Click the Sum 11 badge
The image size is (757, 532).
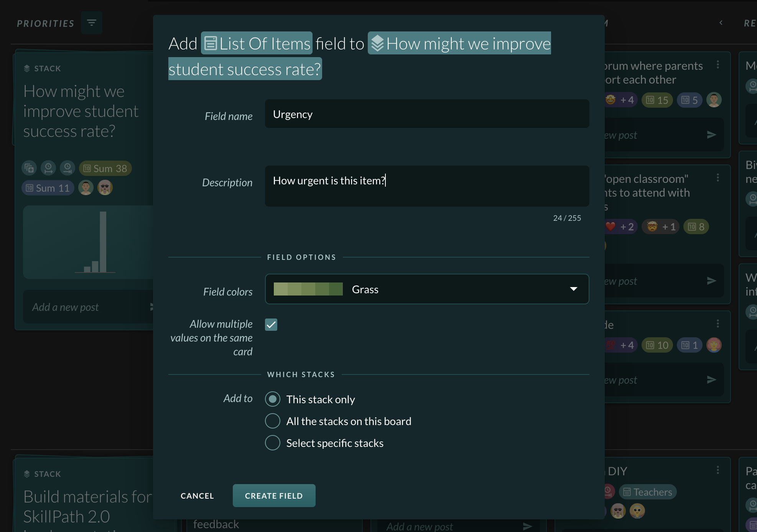click(x=48, y=188)
